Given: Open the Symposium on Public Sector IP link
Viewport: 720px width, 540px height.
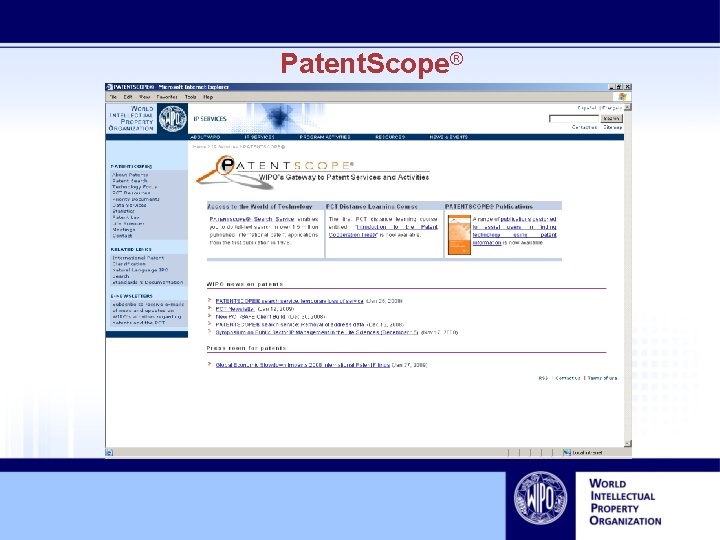Looking at the screenshot, I should 317,332.
